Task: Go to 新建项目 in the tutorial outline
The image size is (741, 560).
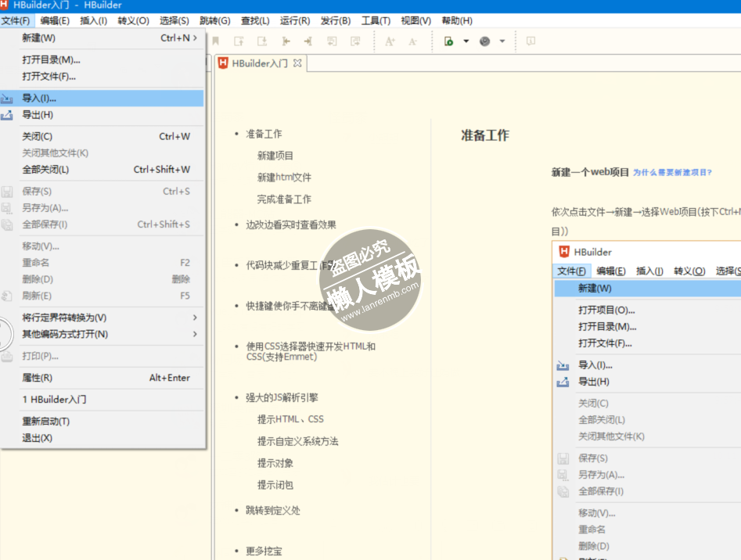Action: pos(275,156)
